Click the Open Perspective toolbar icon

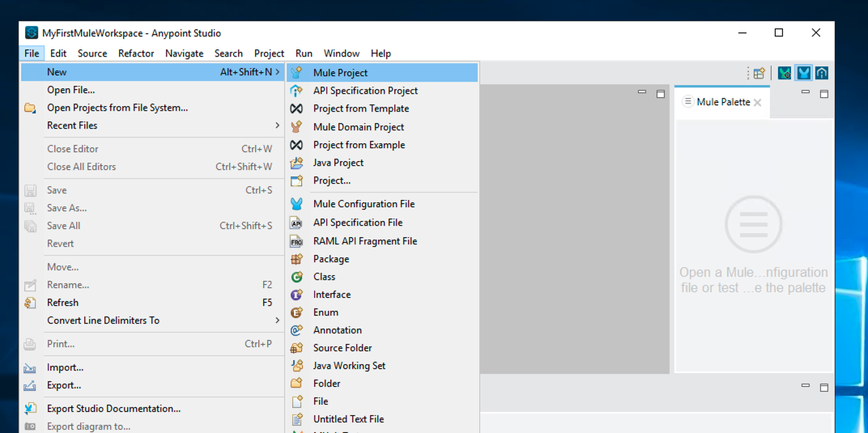(759, 73)
